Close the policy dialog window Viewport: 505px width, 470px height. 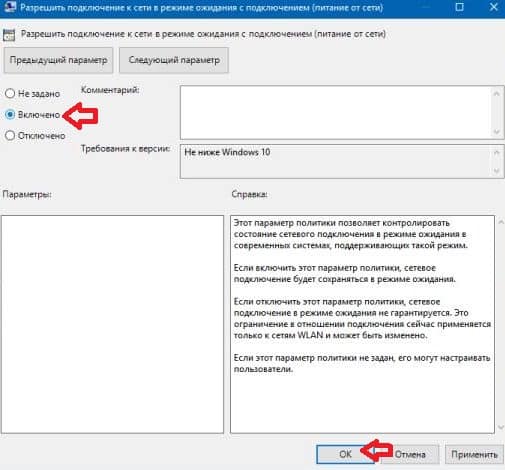point(494,7)
